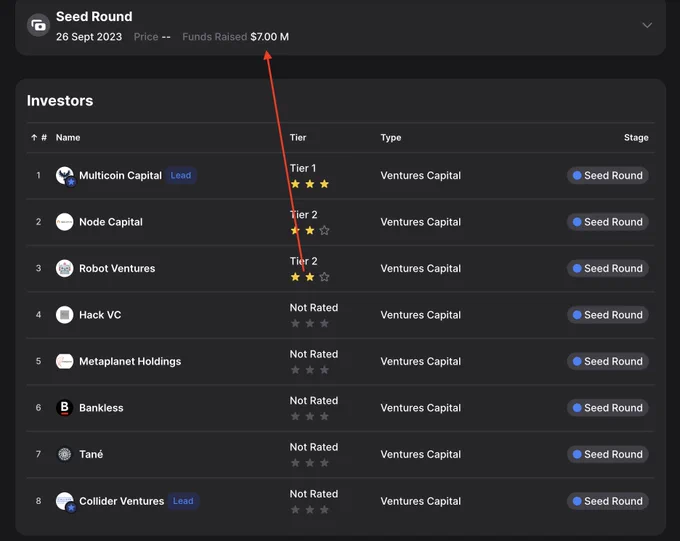Click Tané's Seed Round stage tag

pos(608,454)
